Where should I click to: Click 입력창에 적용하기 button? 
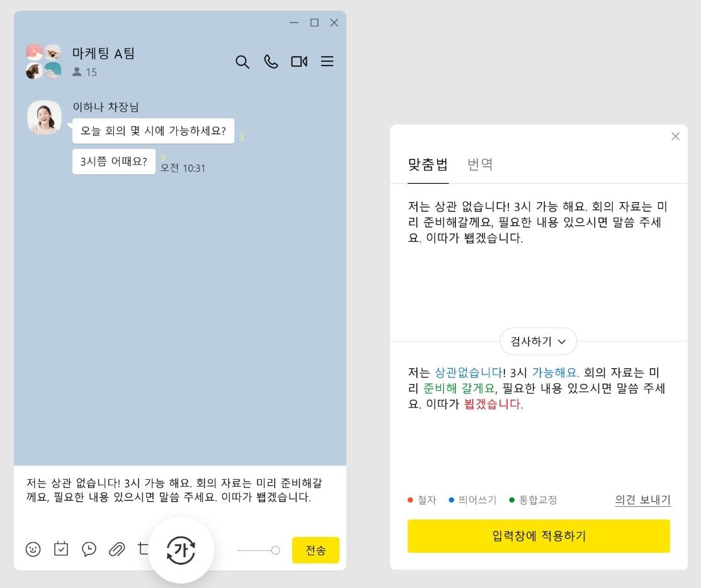point(539,536)
